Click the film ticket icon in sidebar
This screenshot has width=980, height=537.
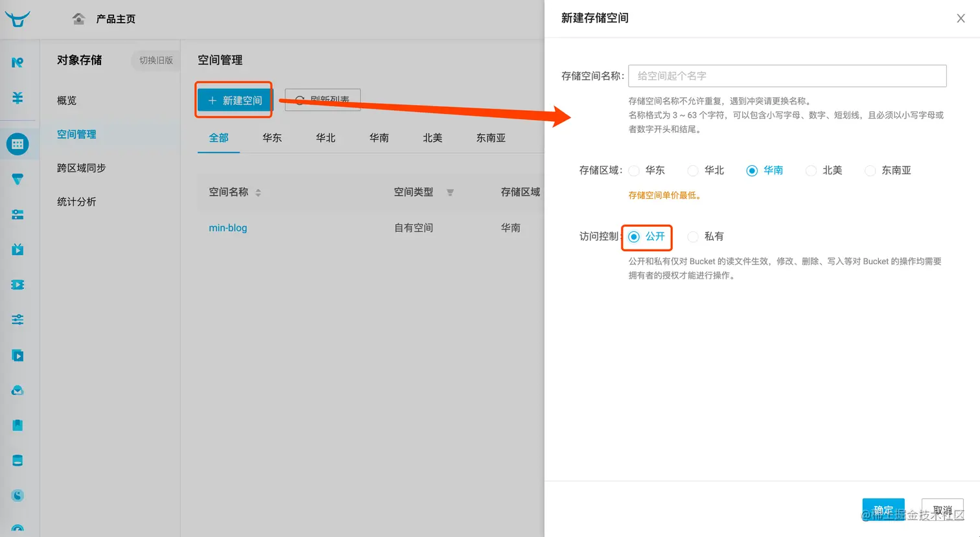pos(17,284)
